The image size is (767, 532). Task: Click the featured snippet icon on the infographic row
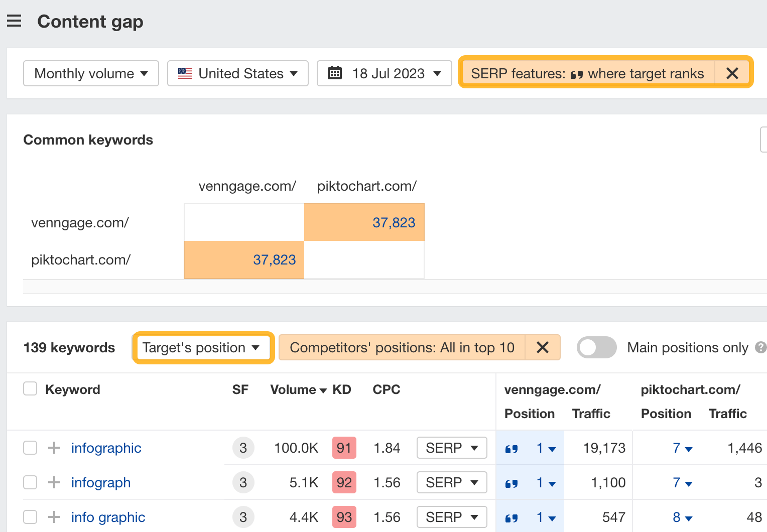[x=512, y=448]
